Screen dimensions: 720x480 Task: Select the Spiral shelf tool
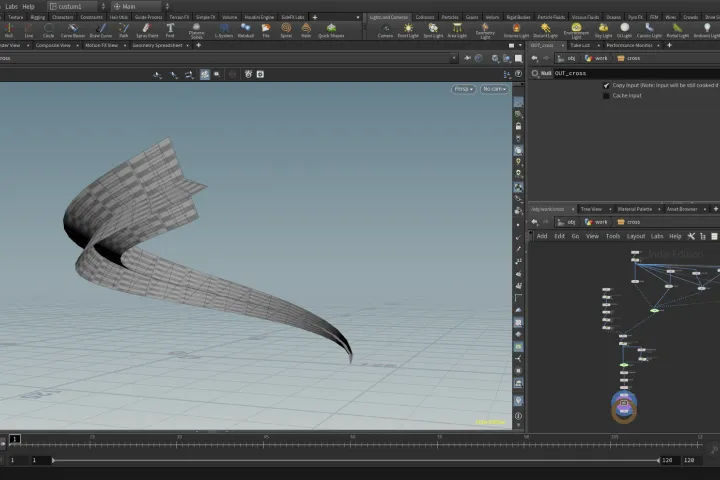[x=286, y=30]
